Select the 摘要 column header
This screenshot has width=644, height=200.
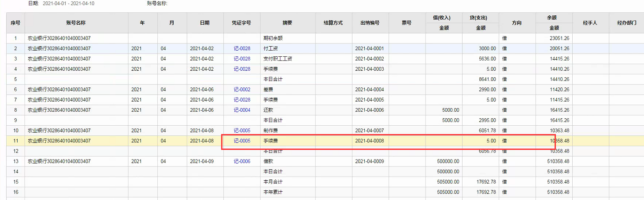288,23
